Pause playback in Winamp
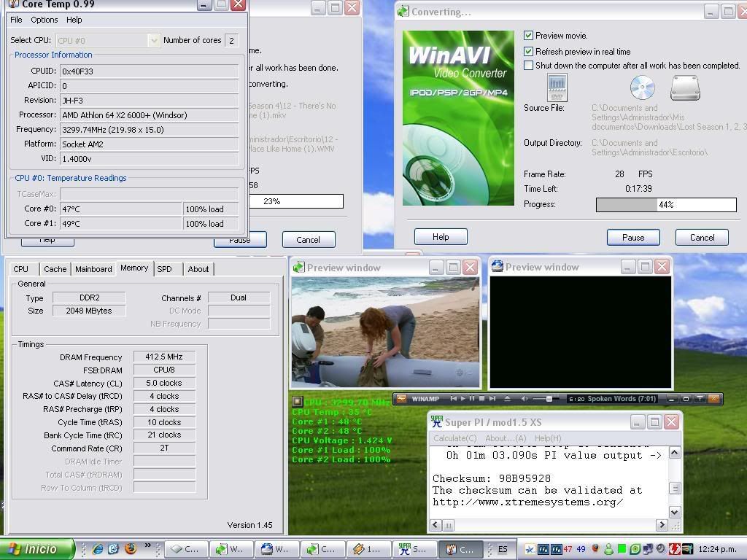The height and width of the screenshot is (560, 747). pos(472,399)
